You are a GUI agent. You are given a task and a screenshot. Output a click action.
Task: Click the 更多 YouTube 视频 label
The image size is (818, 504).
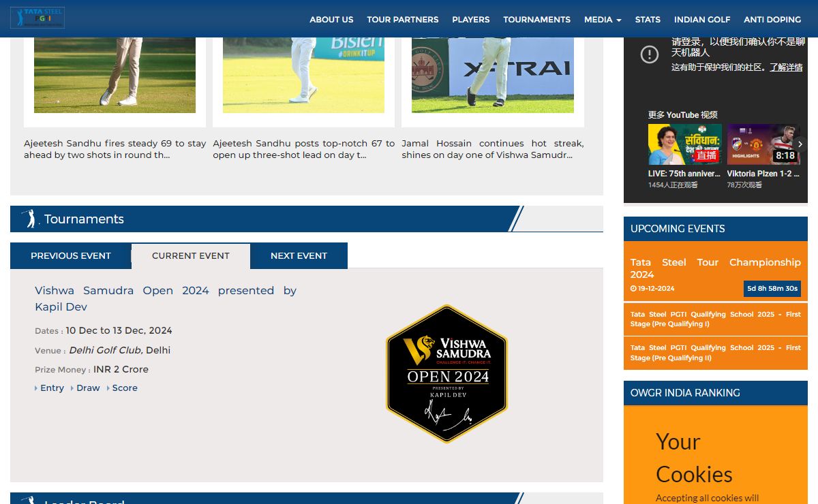pos(682,114)
